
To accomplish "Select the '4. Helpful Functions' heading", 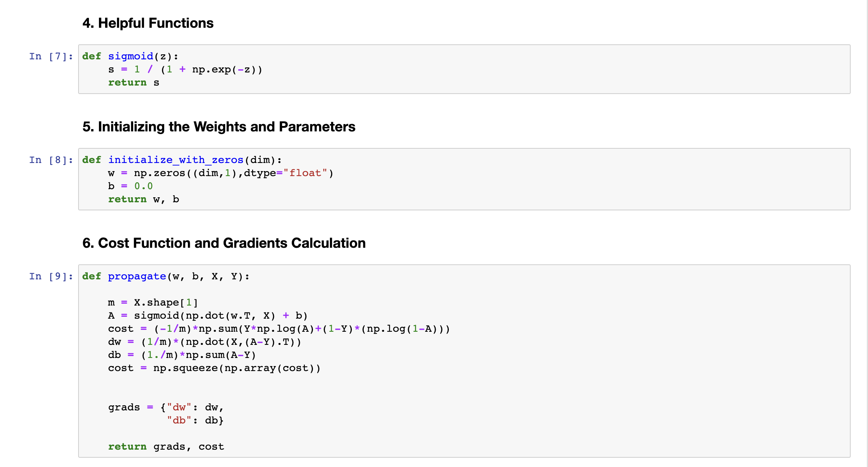I will 148,23.
